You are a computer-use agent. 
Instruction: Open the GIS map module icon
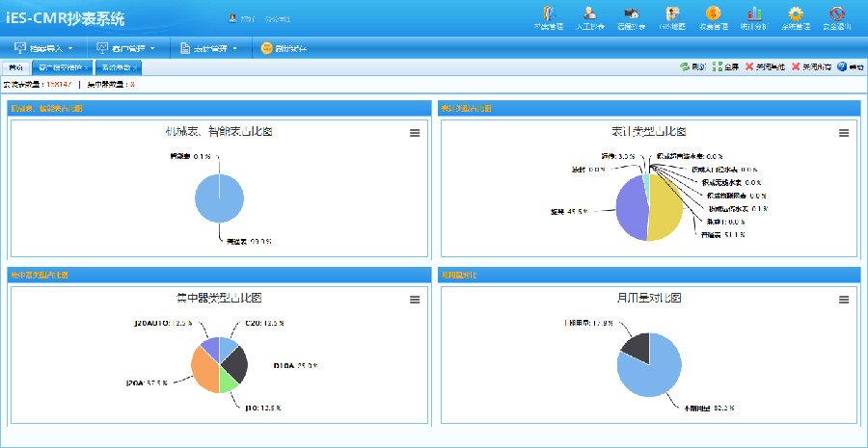(671, 16)
